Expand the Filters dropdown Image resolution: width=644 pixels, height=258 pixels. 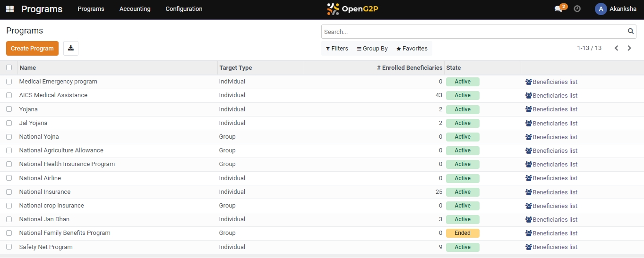coord(337,49)
